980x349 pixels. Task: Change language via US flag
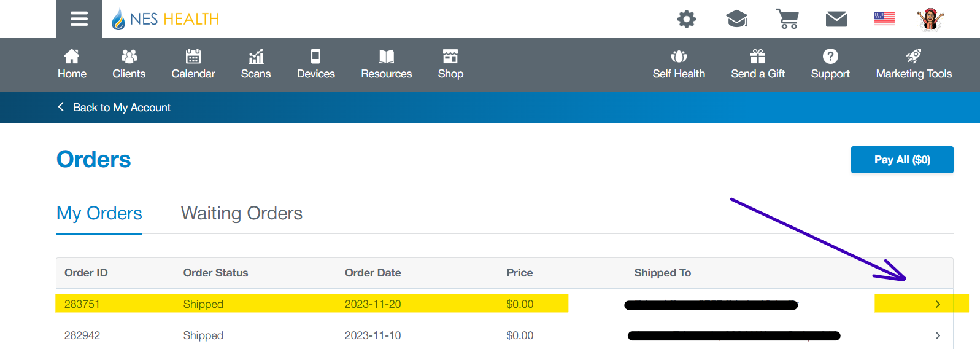884,19
